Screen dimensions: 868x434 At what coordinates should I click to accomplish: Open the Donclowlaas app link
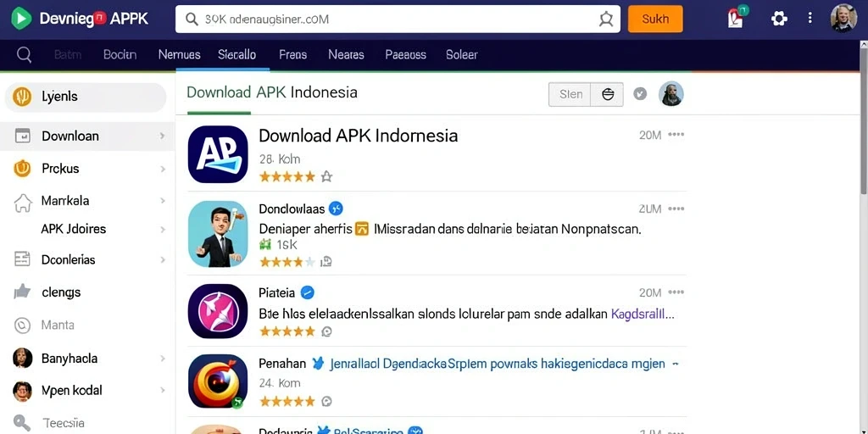[x=292, y=209]
